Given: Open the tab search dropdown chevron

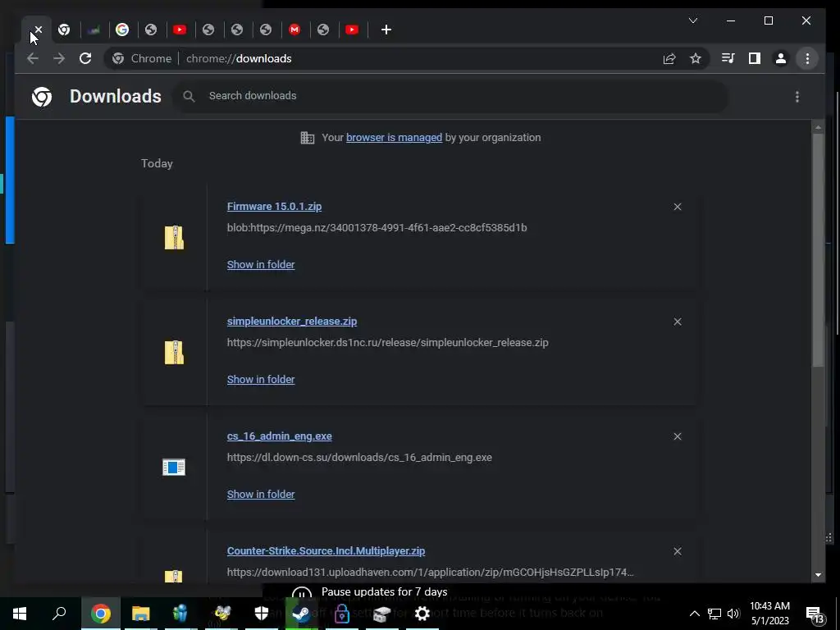Looking at the screenshot, I should coord(692,21).
